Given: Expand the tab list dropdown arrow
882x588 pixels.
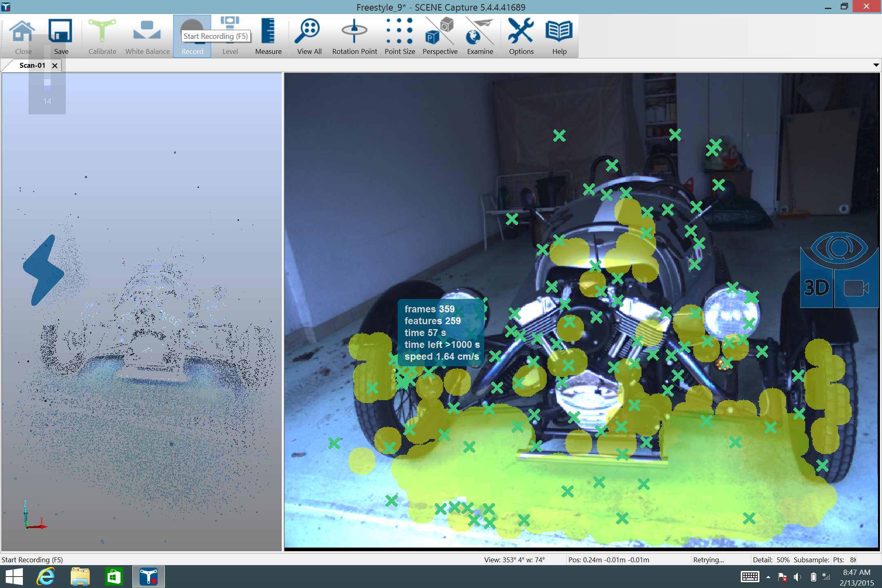Looking at the screenshot, I should click(876, 65).
